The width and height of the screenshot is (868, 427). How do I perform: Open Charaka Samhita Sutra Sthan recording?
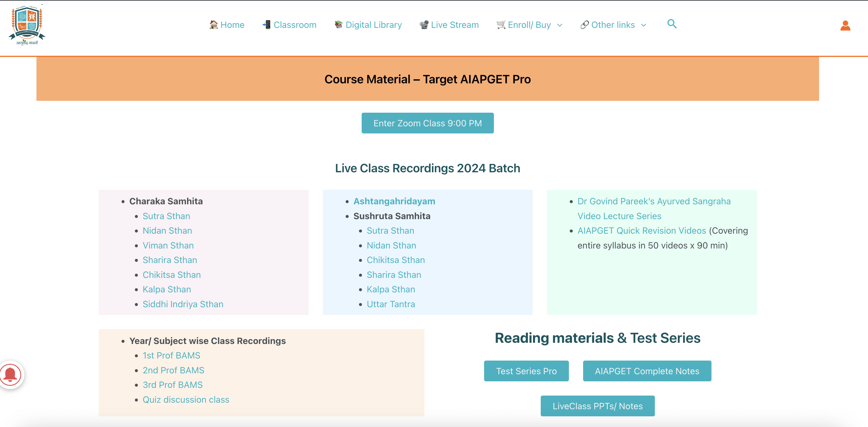(167, 216)
